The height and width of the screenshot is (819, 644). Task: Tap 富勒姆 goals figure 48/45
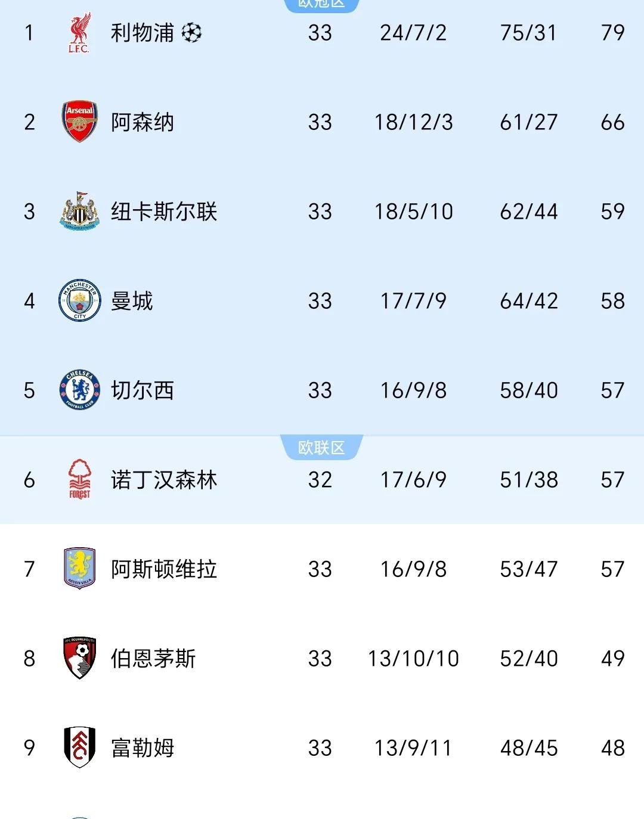(529, 748)
